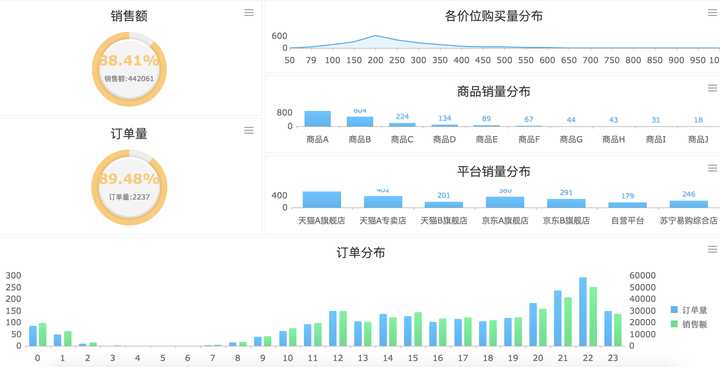720x367 pixels.
Task: Open the hamburger menu of 销售额 chart
Action: point(249,13)
